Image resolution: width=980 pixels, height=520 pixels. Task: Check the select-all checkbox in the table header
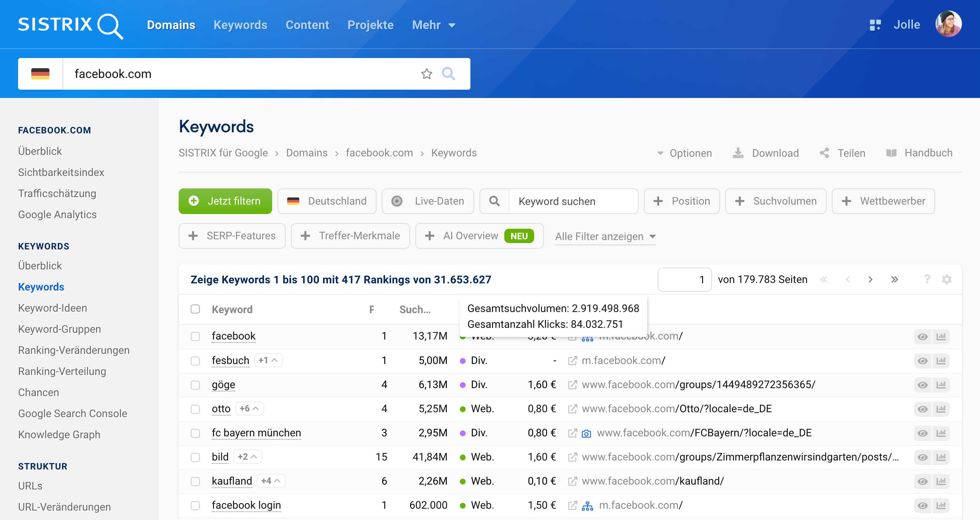(x=196, y=309)
